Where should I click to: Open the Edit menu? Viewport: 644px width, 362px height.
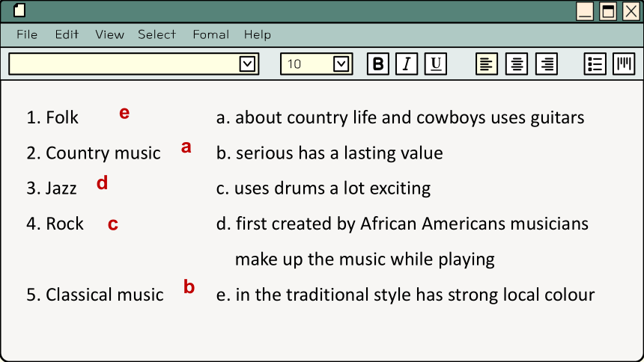coord(67,34)
